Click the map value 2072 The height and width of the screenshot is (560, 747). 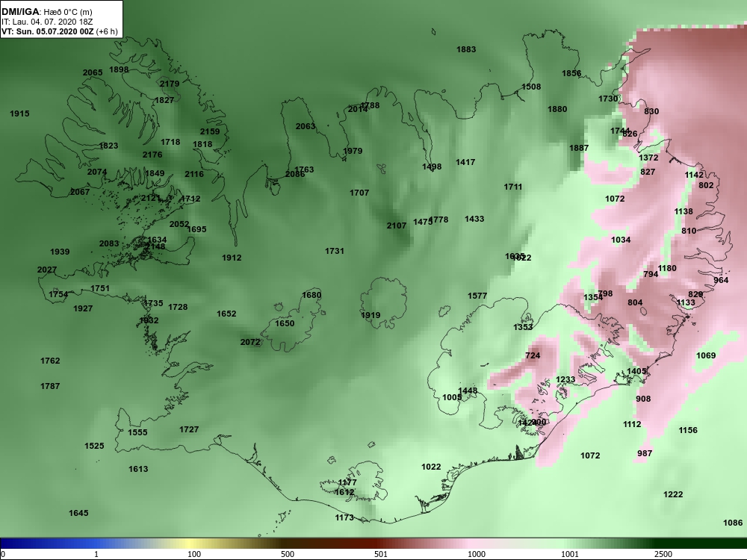point(250,343)
